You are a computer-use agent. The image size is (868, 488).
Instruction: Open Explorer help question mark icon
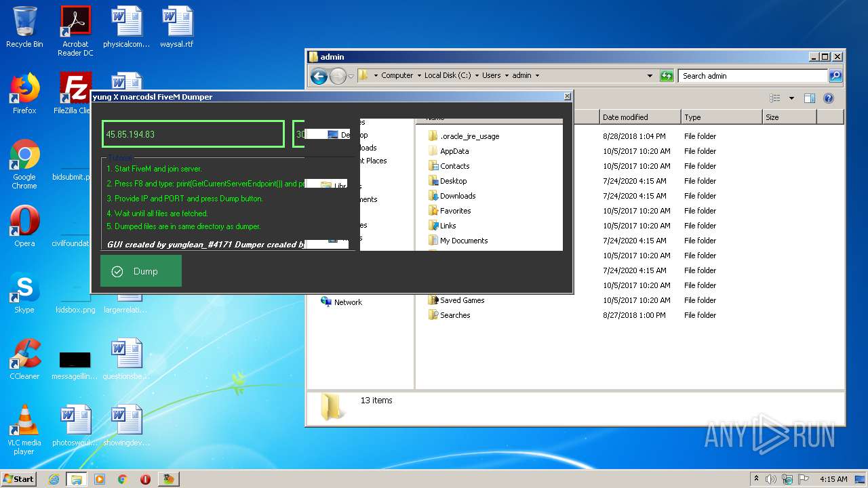(x=828, y=98)
